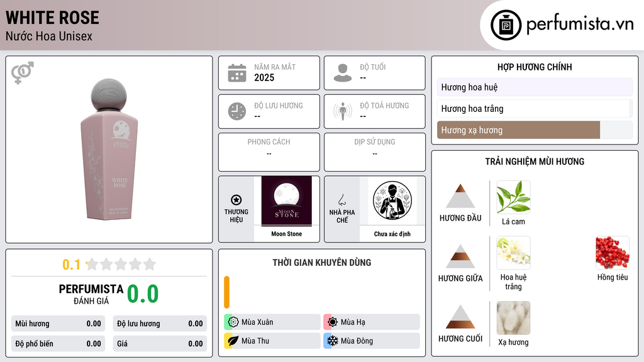
Task: Click the clock icon for Độ lưu hương
Action: pyautogui.click(x=237, y=111)
